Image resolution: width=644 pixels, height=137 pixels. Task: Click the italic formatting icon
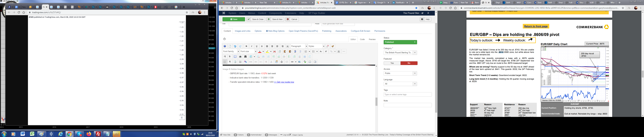[x=252, y=46]
